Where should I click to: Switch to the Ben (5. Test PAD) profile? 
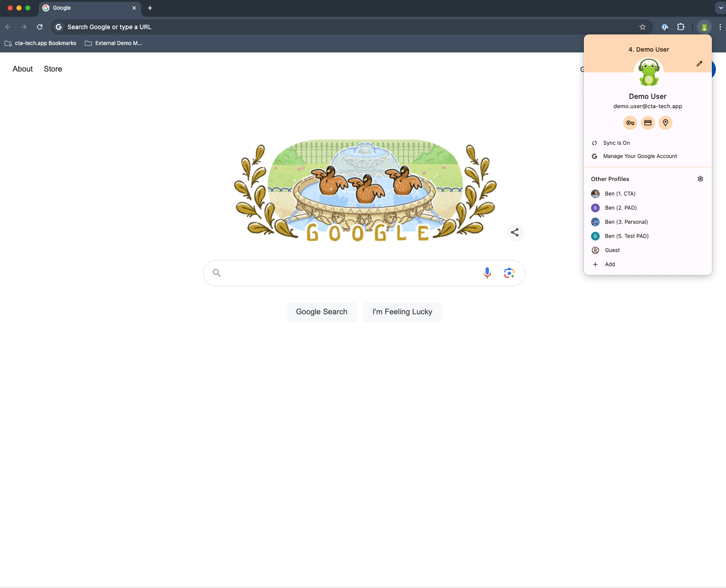(648, 236)
